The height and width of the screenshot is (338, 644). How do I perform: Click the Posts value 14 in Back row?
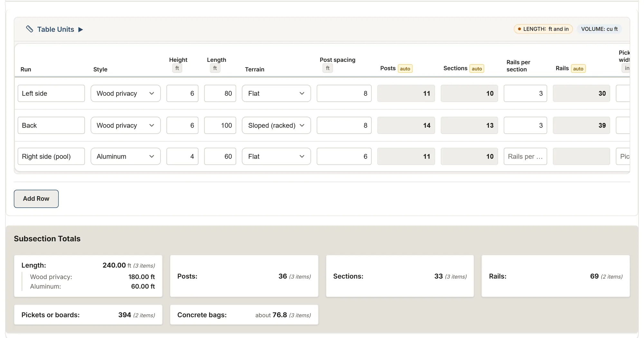point(406,125)
